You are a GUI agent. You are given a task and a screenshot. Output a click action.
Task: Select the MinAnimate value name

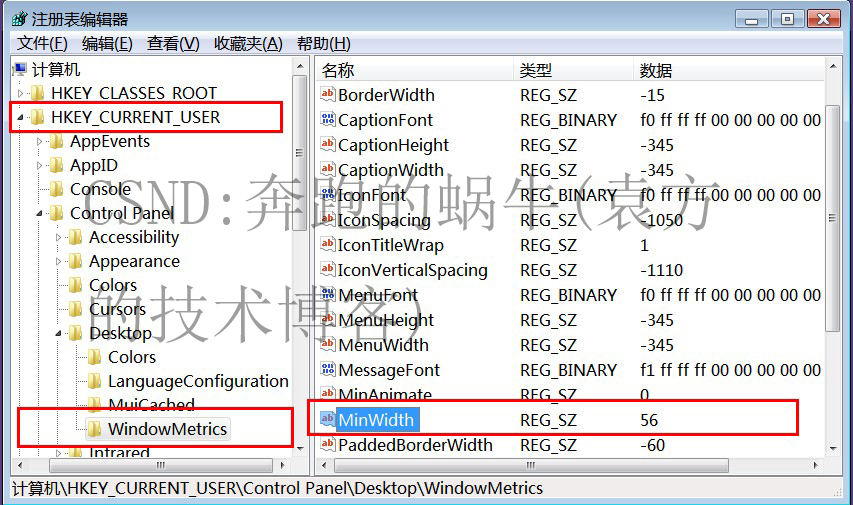point(385,394)
